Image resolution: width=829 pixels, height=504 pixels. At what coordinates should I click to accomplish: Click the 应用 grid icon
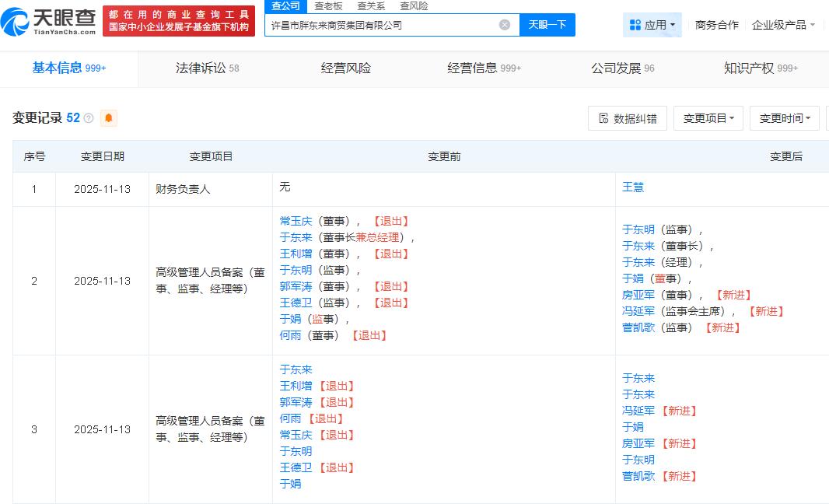(635, 25)
